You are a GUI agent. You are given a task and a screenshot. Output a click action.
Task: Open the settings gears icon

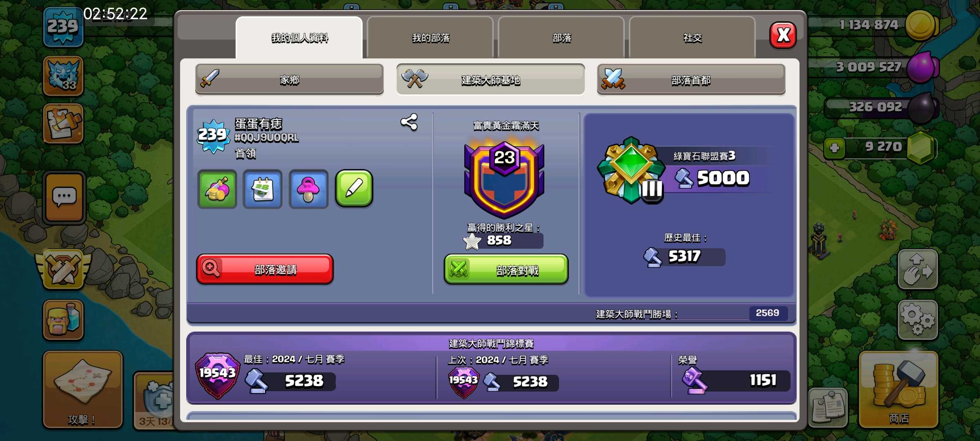pyautogui.click(x=918, y=320)
